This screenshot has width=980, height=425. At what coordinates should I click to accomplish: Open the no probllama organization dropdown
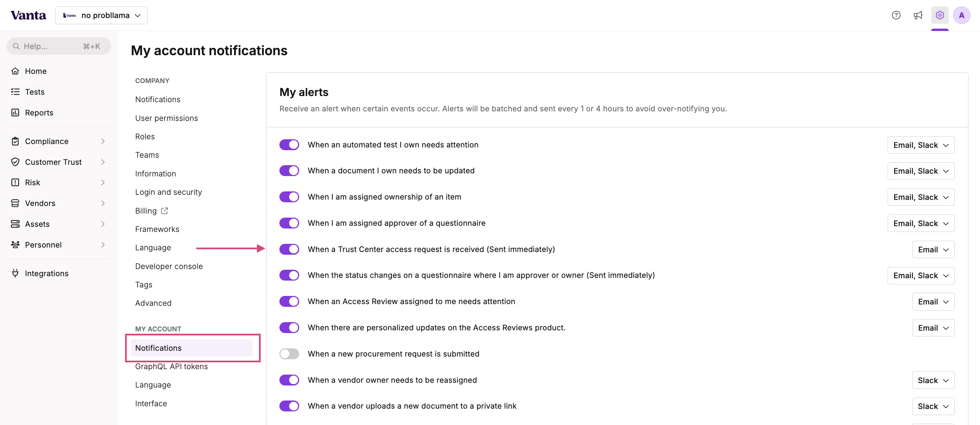[x=101, y=15]
